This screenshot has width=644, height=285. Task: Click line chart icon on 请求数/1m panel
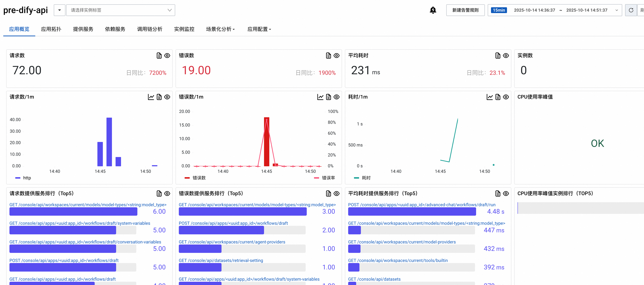[x=151, y=97]
